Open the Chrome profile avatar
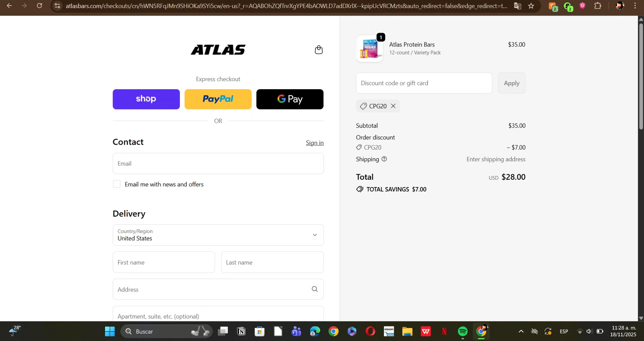644x341 pixels. point(620,6)
